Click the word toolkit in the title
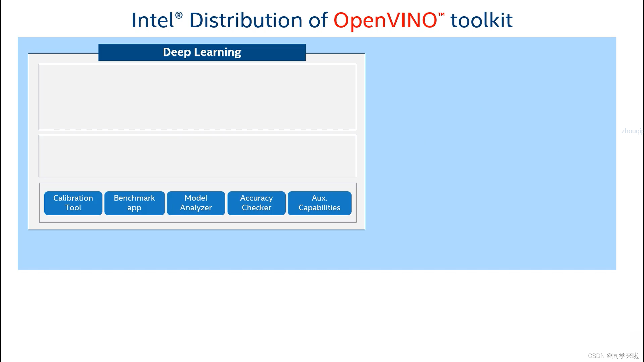This screenshot has width=644, height=362. [481, 21]
